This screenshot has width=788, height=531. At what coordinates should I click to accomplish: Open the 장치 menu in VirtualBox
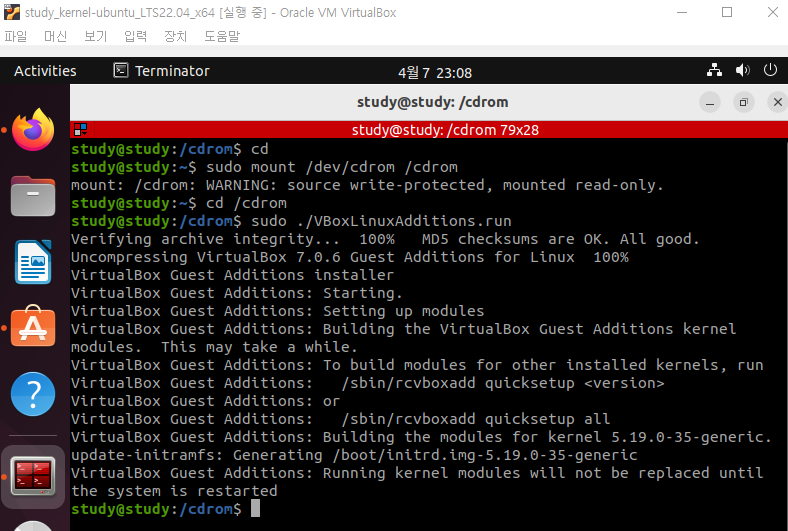point(175,36)
